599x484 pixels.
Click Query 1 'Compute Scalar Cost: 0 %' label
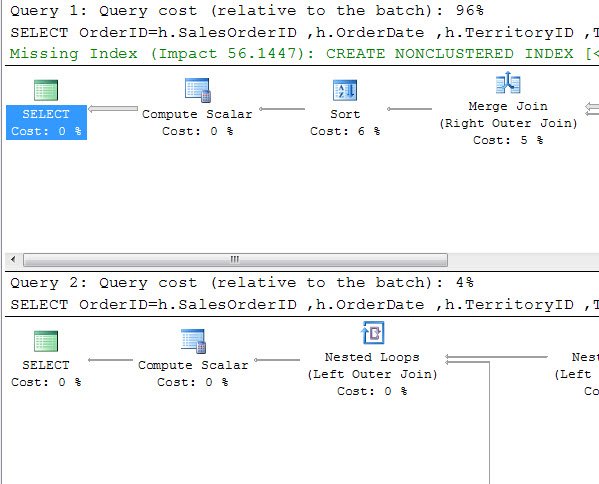tap(197, 122)
